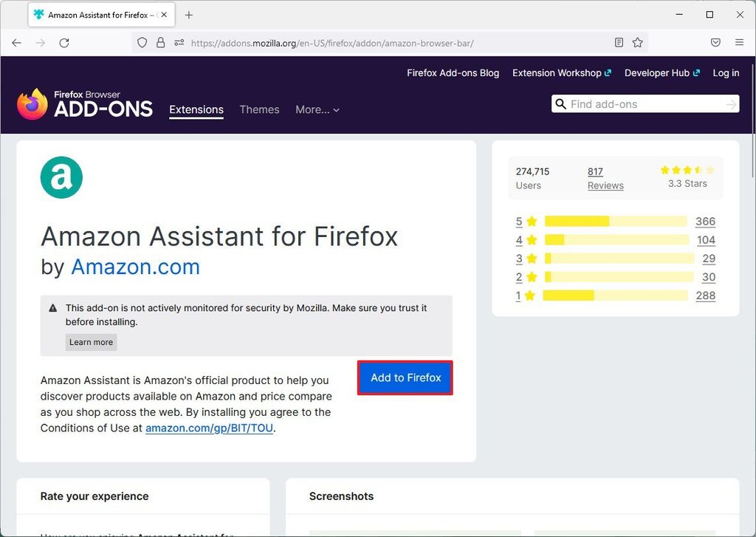
Task: Click inside the Find add-ons search field
Action: pyautogui.click(x=642, y=104)
